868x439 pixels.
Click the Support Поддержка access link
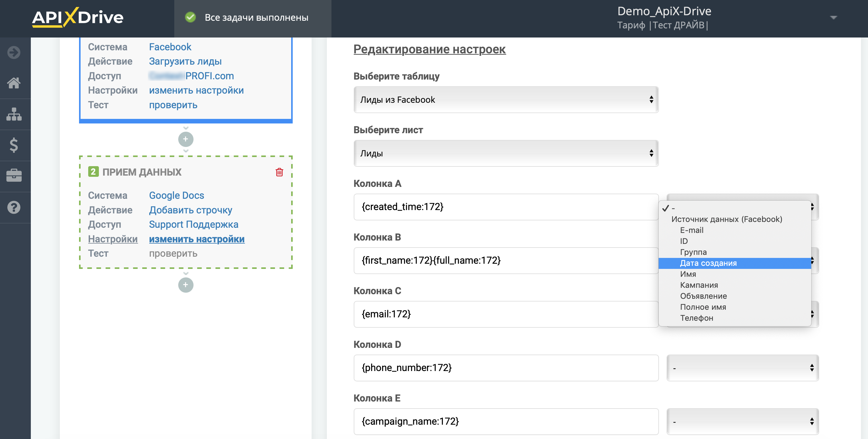click(193, 224)
